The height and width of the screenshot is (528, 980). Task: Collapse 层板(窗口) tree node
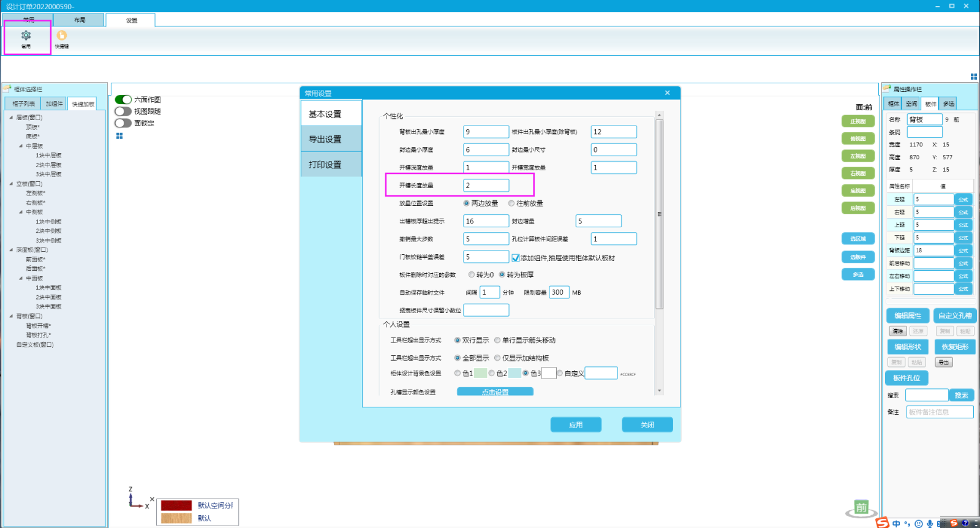coord(11,118)
